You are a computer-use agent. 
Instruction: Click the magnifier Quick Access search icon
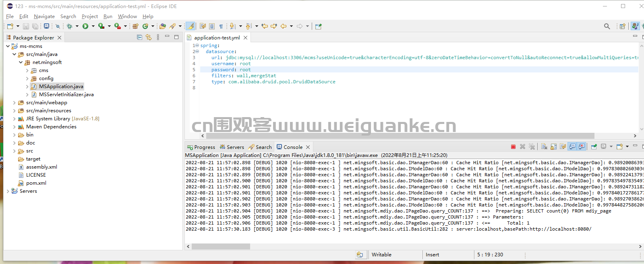coord(607,26)
